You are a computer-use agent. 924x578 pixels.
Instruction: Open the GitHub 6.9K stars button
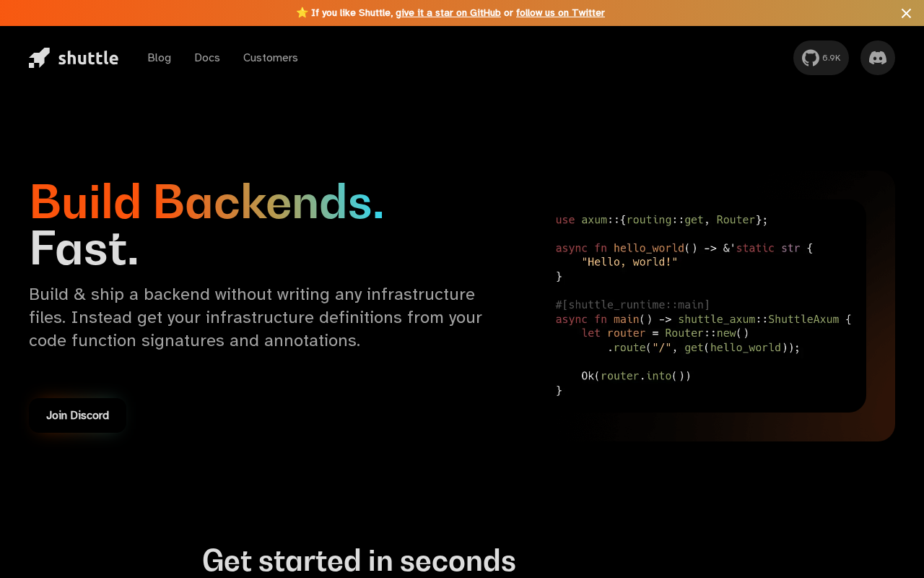pos(821,58)
